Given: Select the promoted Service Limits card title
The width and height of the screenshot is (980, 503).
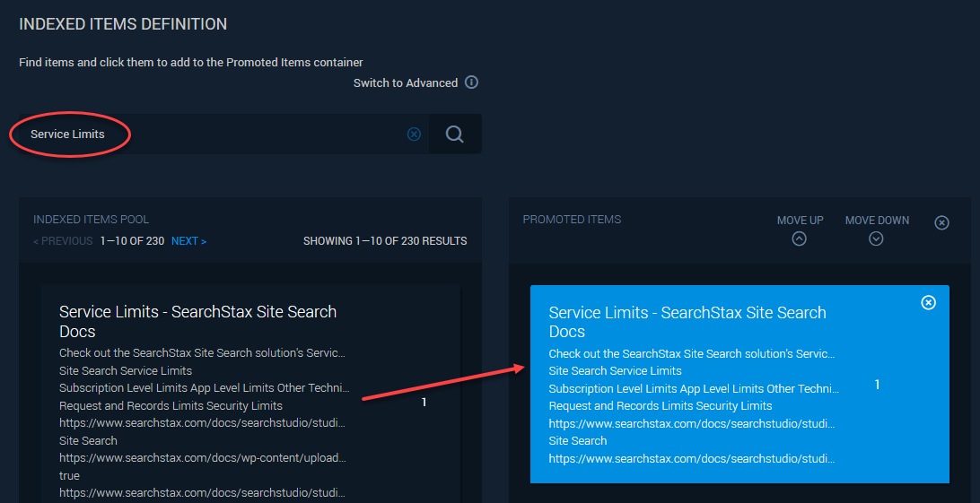Looking at the screenshot, I should (687, 321).
